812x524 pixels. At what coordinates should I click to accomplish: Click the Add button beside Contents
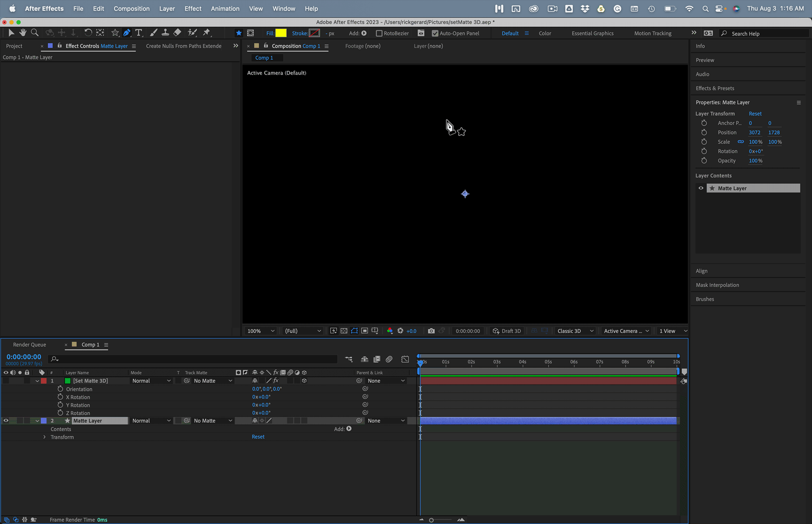pyautogui.click(x=349, y=429)
